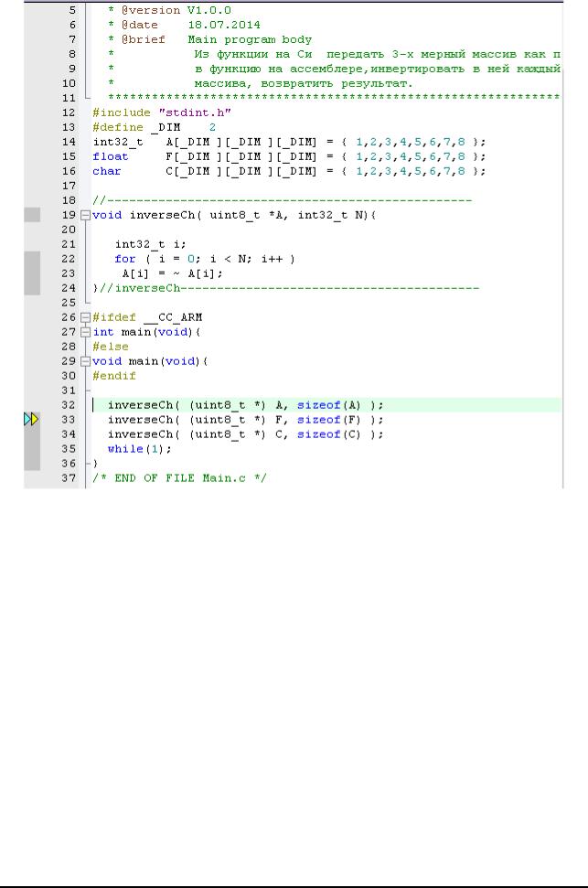This screenshot has height=888, width=588.
Task: Click the for loop on line 22
Action: tap(205, 259)
